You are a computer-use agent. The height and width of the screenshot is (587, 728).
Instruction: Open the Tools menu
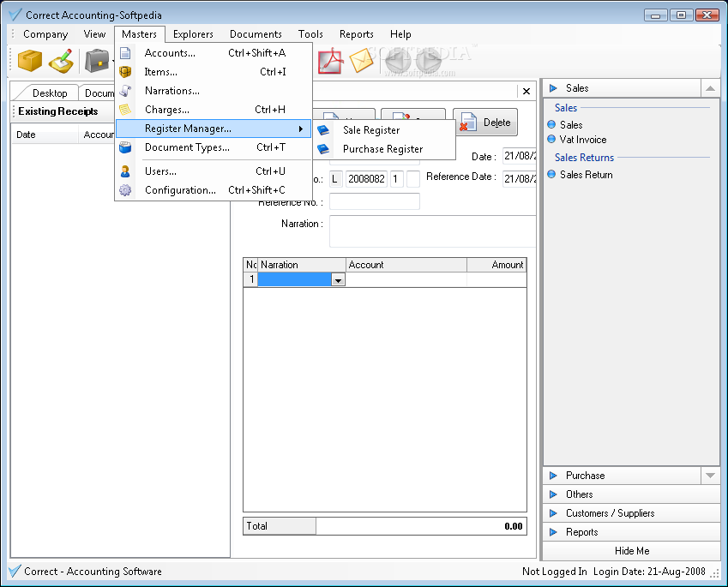pyautogui.click(x=310, y=34)
